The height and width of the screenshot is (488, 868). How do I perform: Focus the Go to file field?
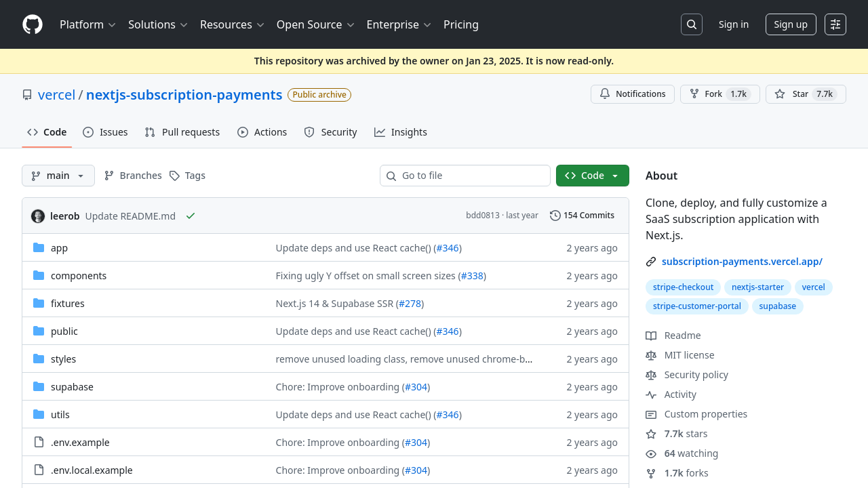click(x=465, y=176)
